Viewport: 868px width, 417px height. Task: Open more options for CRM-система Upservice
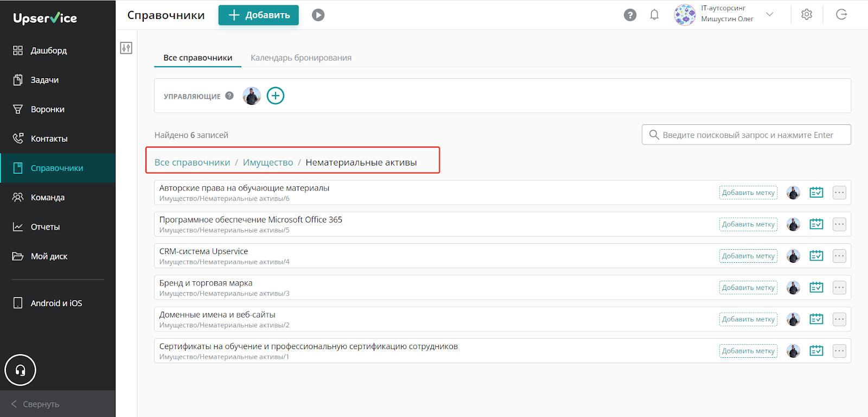(839, 256)
